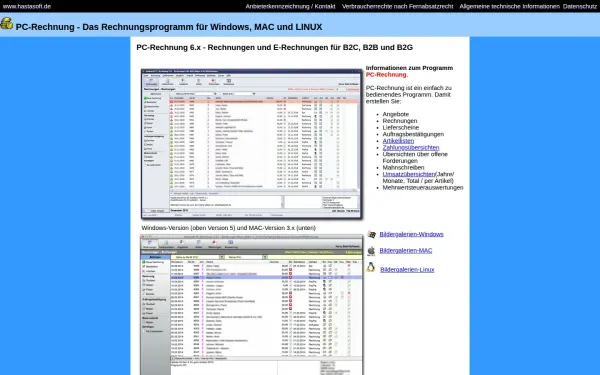Click the 'Lieferscheine' list item

(401, 127)
